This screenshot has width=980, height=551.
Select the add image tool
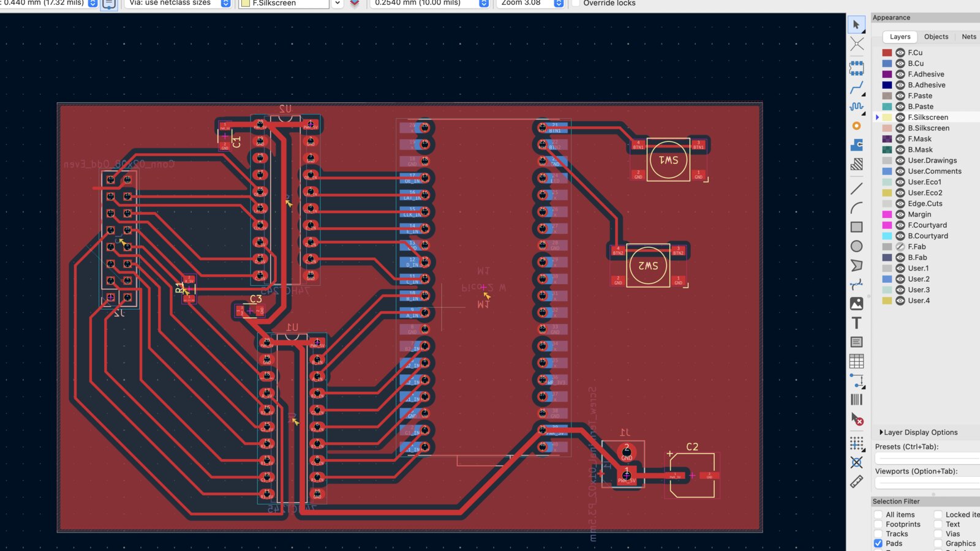tap(856, 304)
